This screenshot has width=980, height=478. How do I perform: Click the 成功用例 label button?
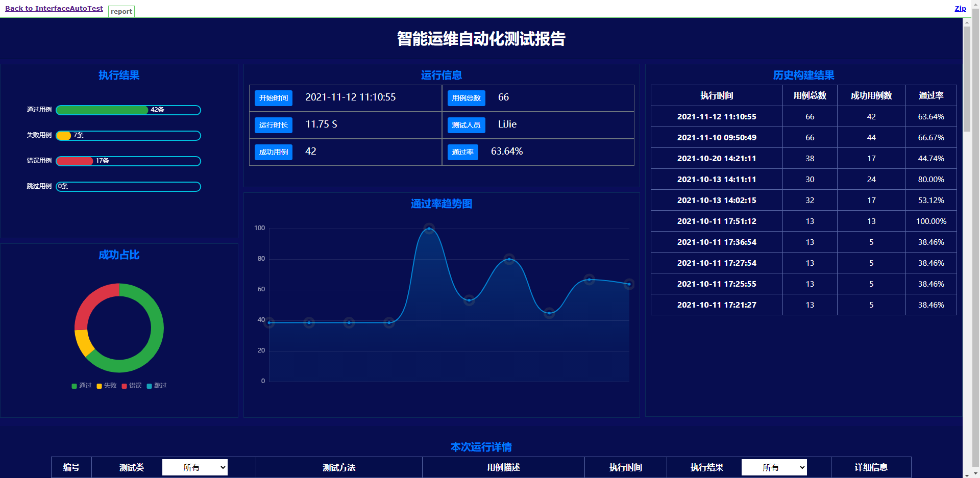tap(274, 152)
